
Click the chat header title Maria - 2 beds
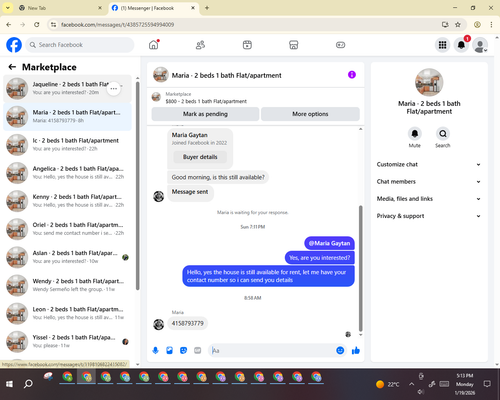tap(226, 76)
